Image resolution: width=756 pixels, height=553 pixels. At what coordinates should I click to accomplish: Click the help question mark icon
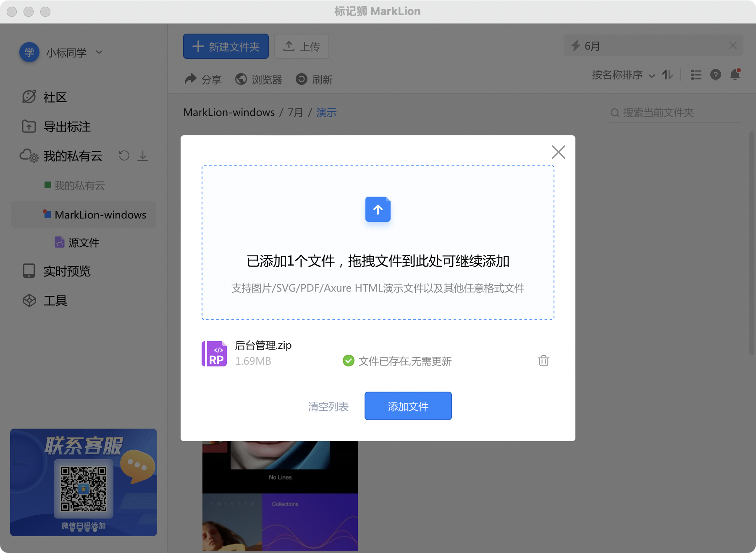716,75
